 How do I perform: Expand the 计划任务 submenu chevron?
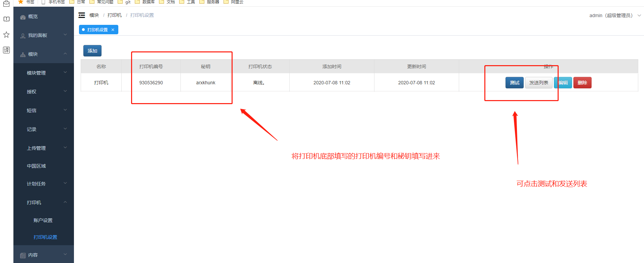(65, 183)
